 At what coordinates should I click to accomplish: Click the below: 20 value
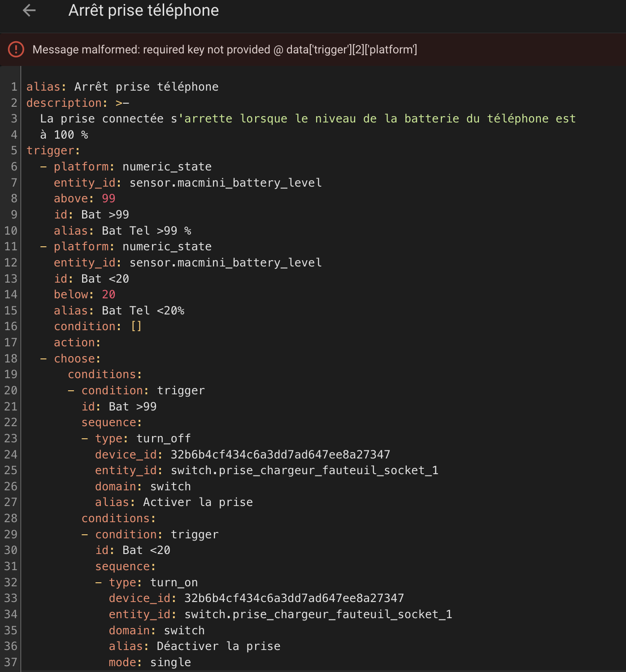pos(109,294)
